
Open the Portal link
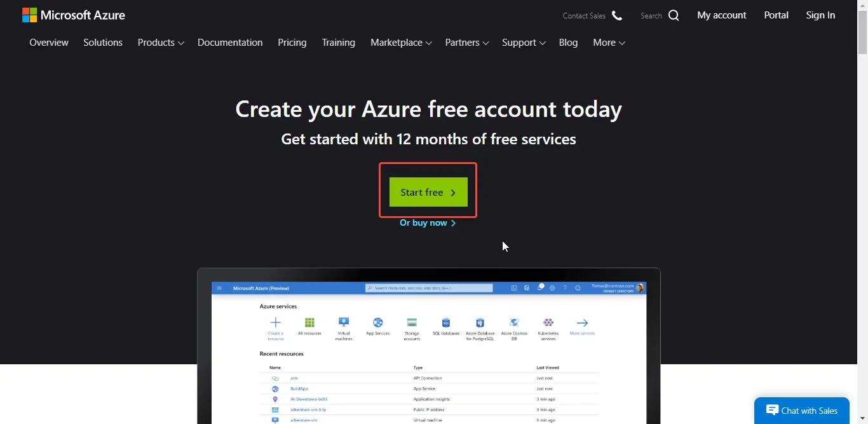776,15
